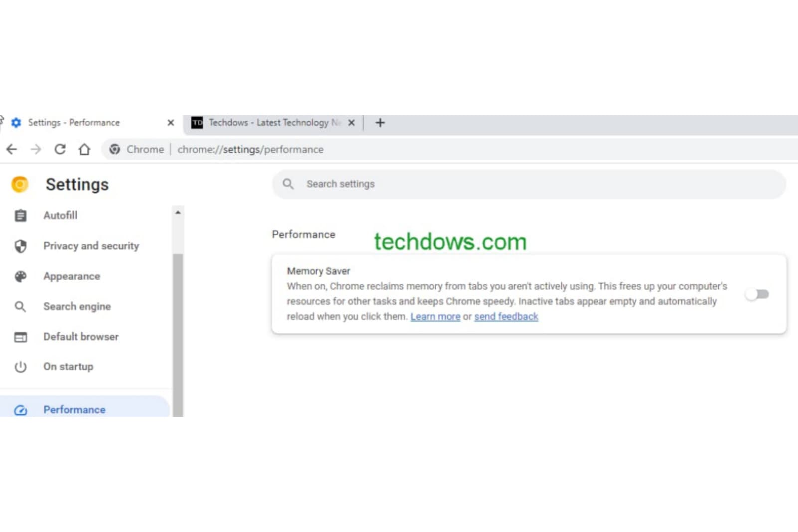Click the send feedback link

coord(506,317)
